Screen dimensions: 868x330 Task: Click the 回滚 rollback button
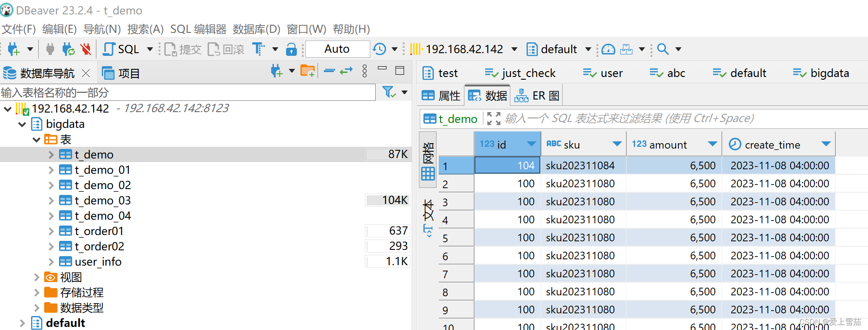click(x=226, y=49)
